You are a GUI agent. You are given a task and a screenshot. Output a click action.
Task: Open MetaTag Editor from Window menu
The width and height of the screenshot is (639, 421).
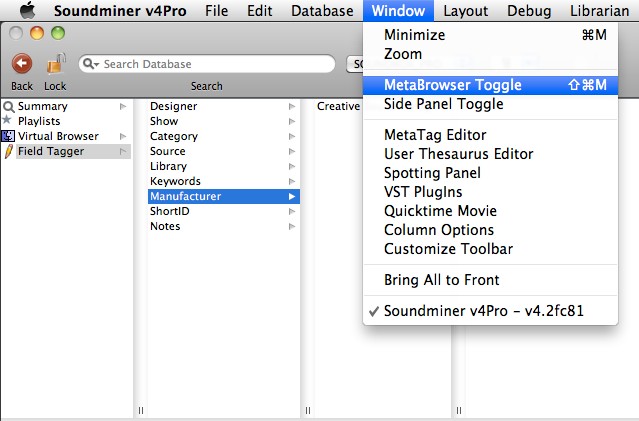tap(435, 135)
